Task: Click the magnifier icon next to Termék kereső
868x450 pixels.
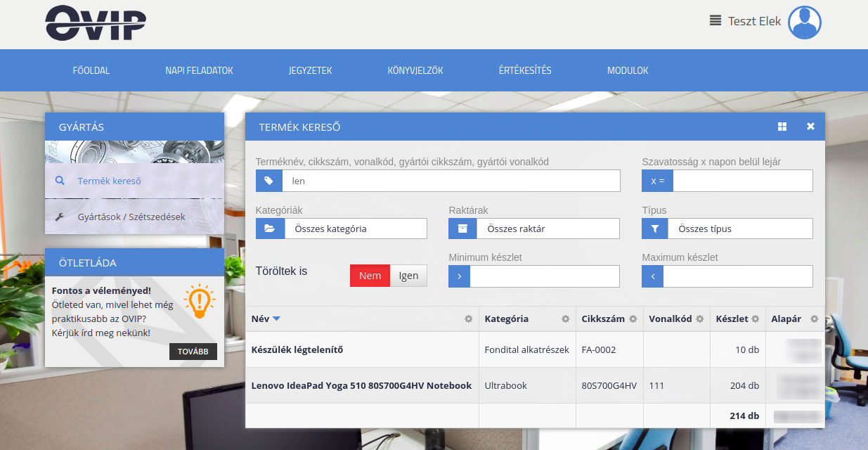Action: pos(60,181)
